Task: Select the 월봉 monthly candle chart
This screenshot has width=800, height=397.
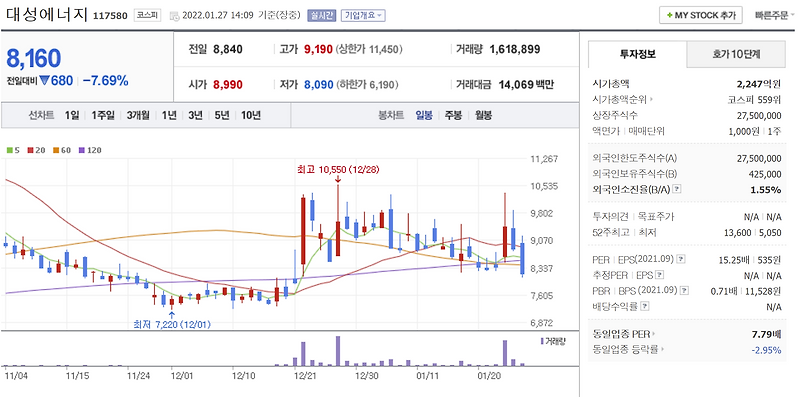Action: click(483, 115)
